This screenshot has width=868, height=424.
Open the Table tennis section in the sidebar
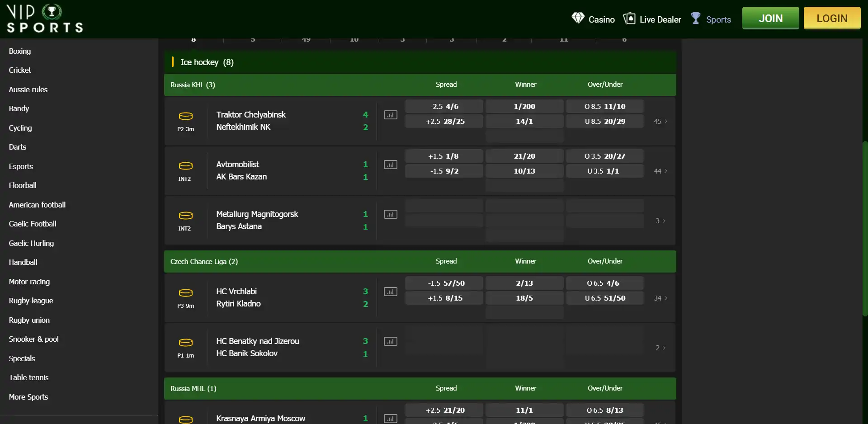click(x=28, y=377)
